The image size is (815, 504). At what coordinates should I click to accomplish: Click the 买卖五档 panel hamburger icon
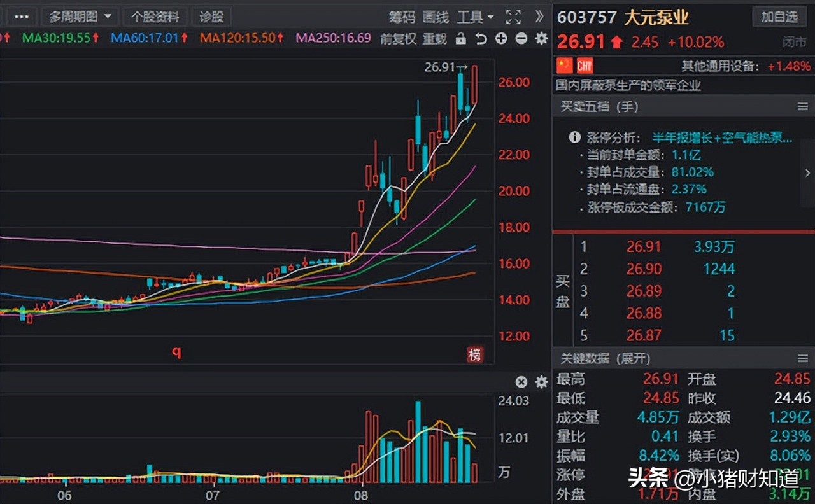(x=804, y=106)
